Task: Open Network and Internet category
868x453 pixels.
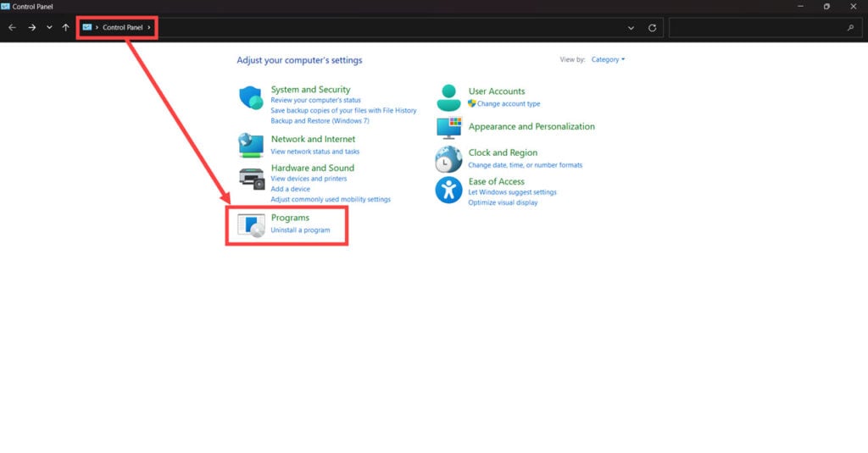Action: coord(313,139)
